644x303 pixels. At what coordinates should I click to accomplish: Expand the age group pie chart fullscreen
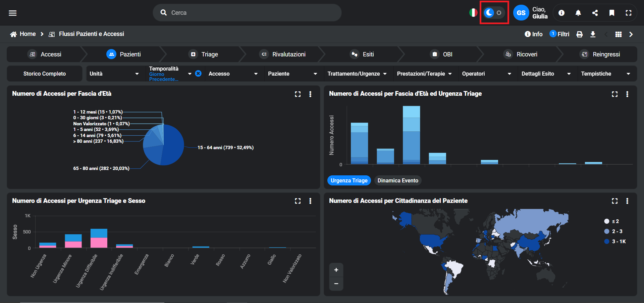coord(298,94)
